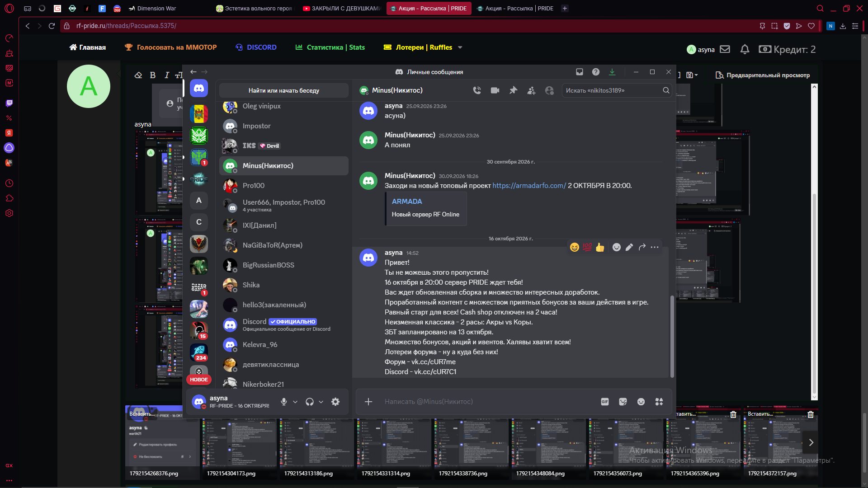
Task: Open more message options ellipsis
Action: 655,247
